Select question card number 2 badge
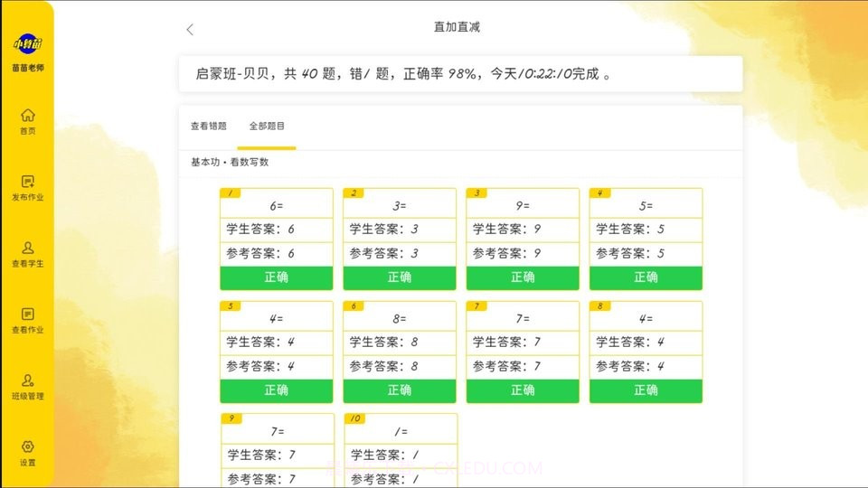 tap(354, 192)
